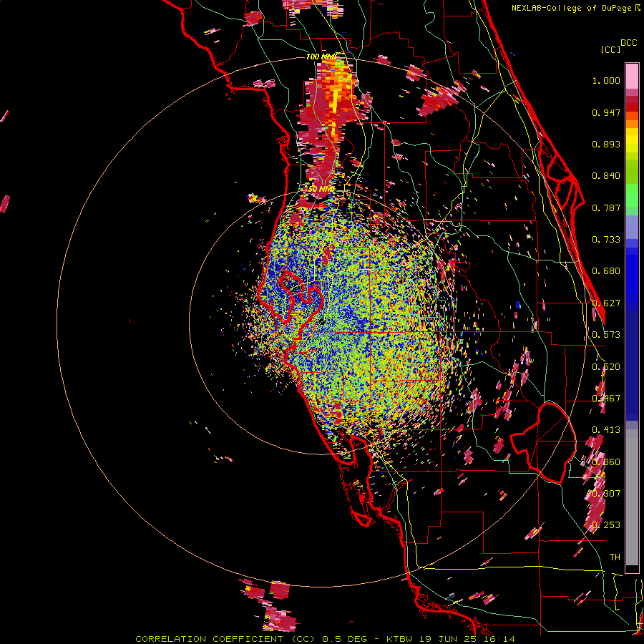Image resolution: width=644 pixels, height=644 pixels.
Task: Select the 0.413 scale value
Action: pyautogui.click(x=606, y=430)
